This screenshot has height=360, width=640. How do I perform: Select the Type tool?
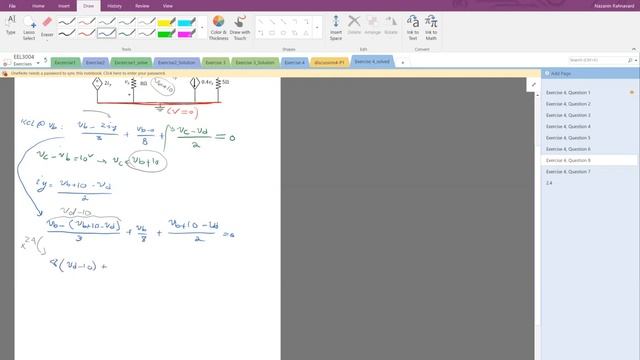pyautogui.click(x=11, y=25)
